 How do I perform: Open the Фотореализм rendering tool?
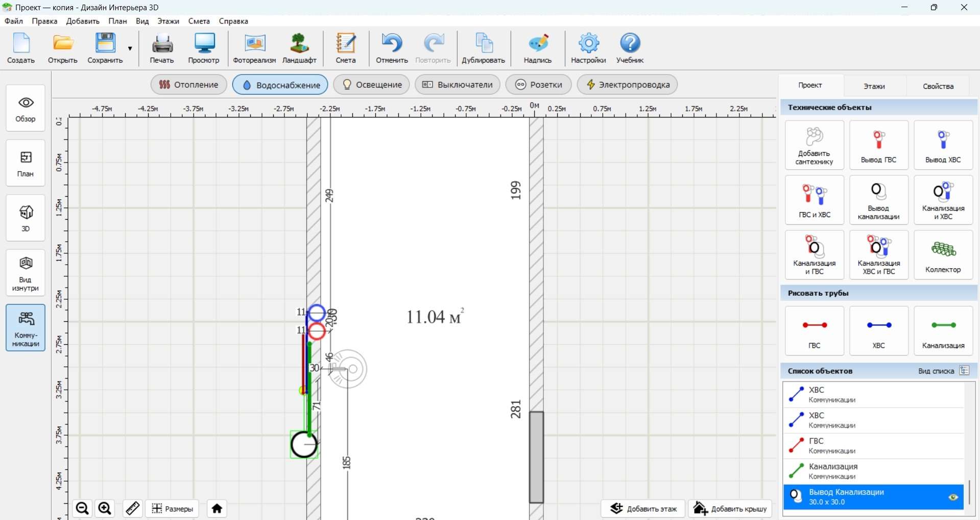254,49
